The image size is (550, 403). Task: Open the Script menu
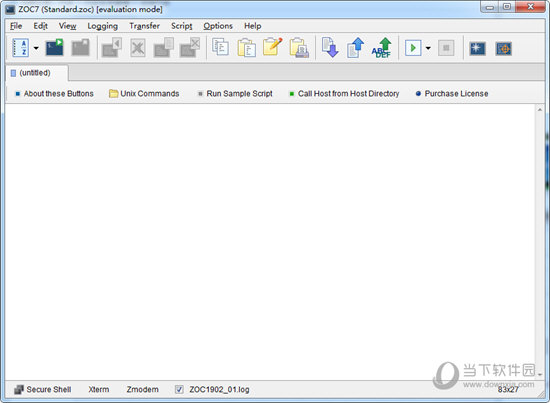[181, 26]
